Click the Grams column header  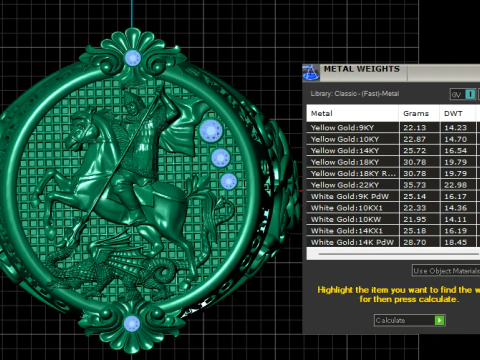(x=419, y=113)
